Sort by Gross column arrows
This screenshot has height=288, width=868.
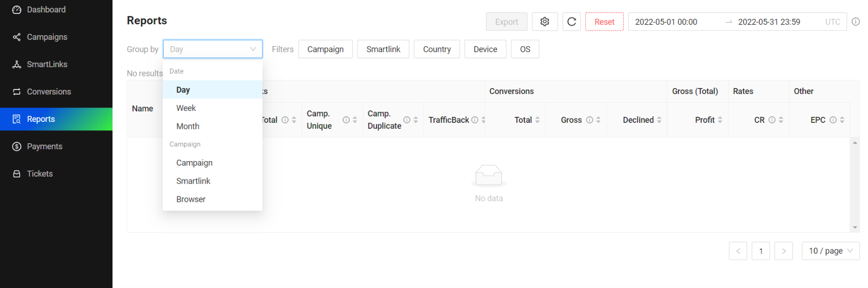pyautogui.click(x=598, y=120)
